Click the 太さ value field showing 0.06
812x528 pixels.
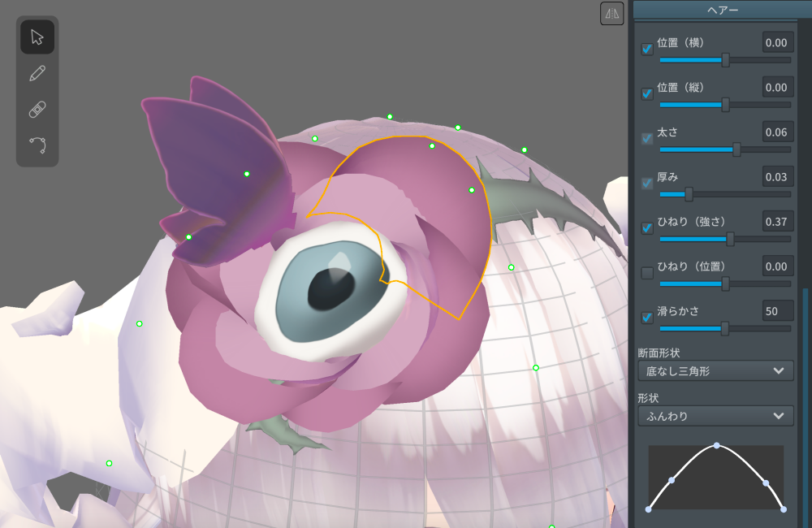coord(778,132)
